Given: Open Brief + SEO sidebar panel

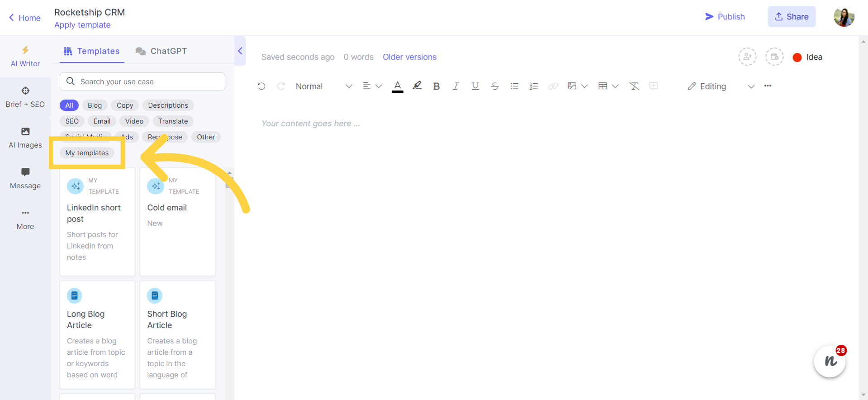Looking at the screenshot, I should pos(25,97).
